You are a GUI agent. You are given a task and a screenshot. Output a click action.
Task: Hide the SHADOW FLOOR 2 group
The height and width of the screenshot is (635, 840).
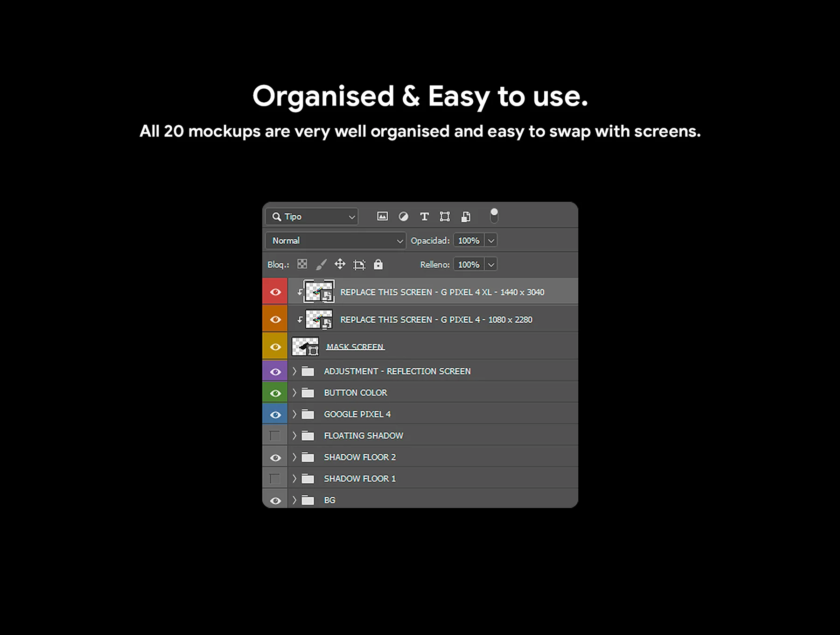tap(275, 458)
